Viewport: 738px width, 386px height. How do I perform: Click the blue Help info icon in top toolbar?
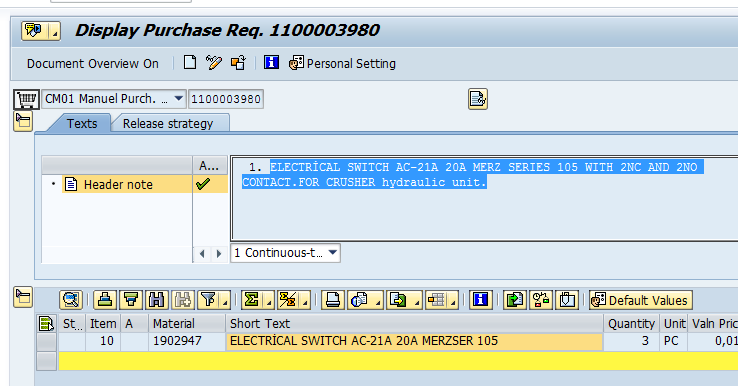coord(272,63)
